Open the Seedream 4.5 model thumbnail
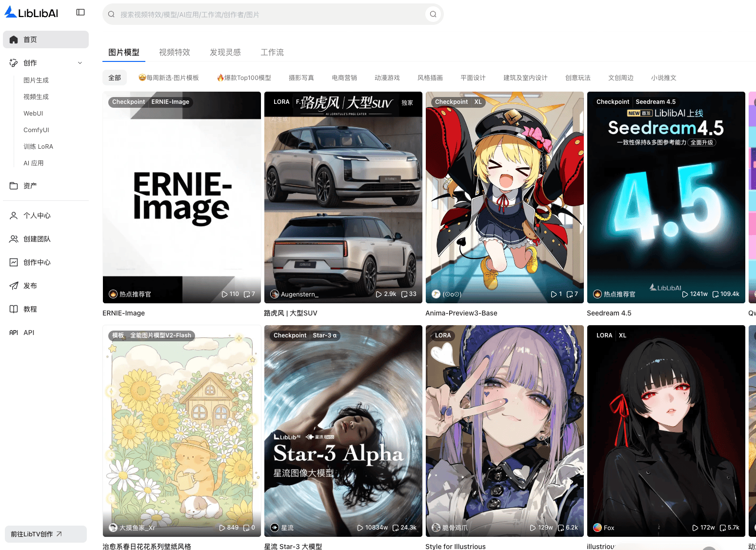756x550 pixels. (x=666, y=197)
